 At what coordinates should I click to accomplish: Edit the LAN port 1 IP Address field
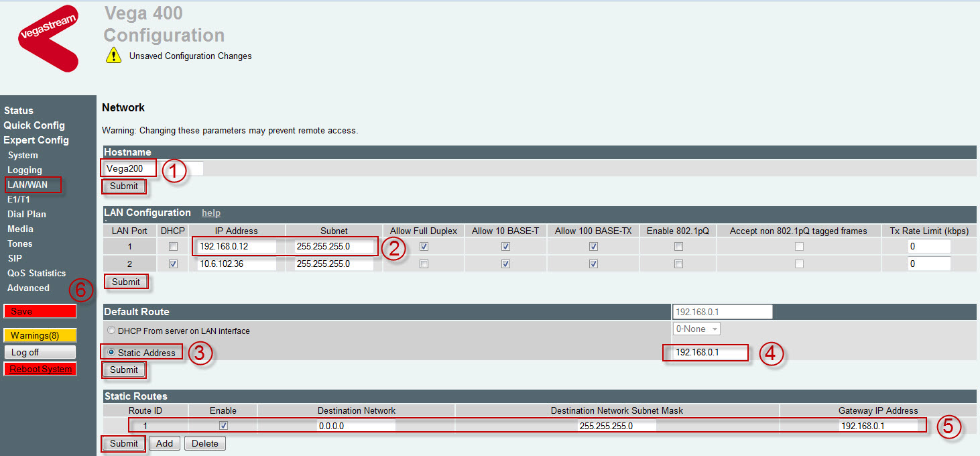pyautogui.click(x=237, y=247)
